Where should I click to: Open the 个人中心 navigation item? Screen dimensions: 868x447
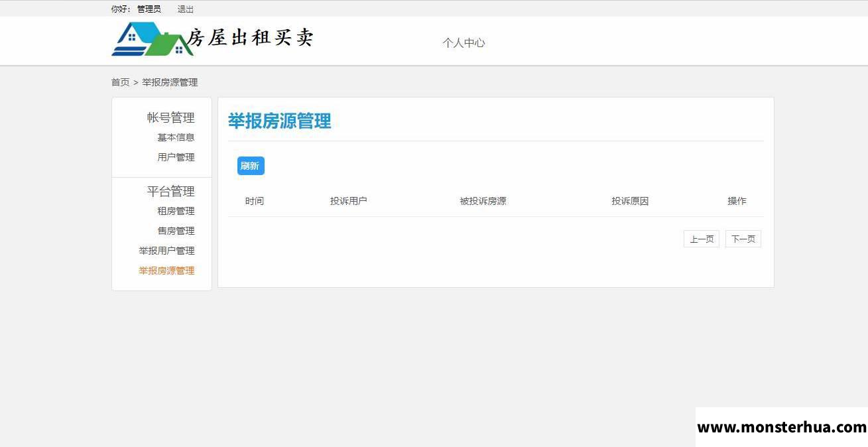pyautogui.click(x=464, y=42)
